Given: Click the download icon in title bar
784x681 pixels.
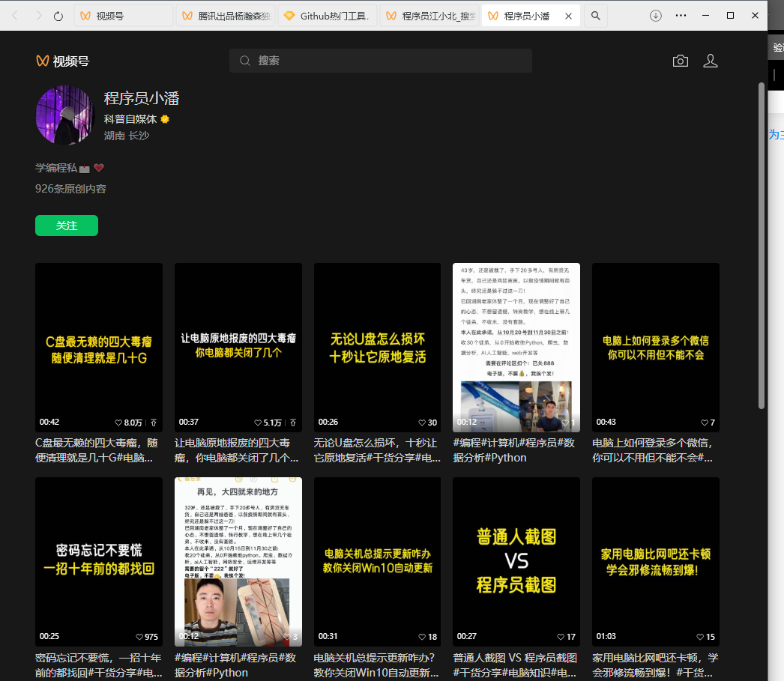Looking at the screenshot, I should (656, 16).
